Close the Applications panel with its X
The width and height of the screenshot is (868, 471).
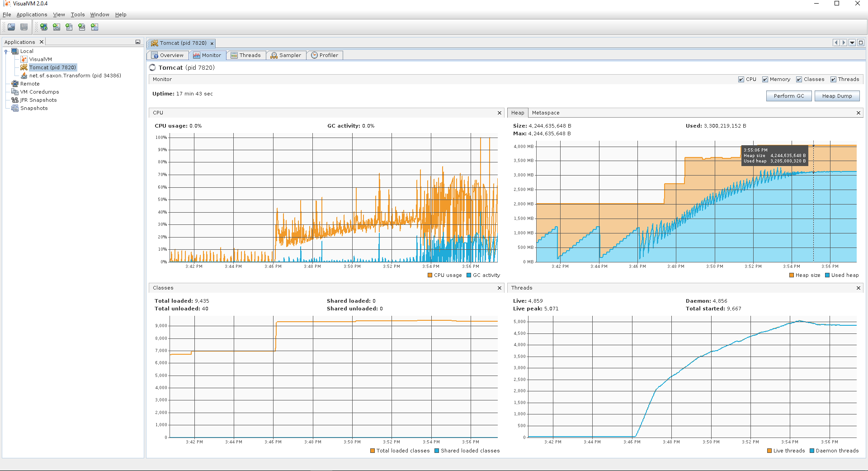click(42, 42)
